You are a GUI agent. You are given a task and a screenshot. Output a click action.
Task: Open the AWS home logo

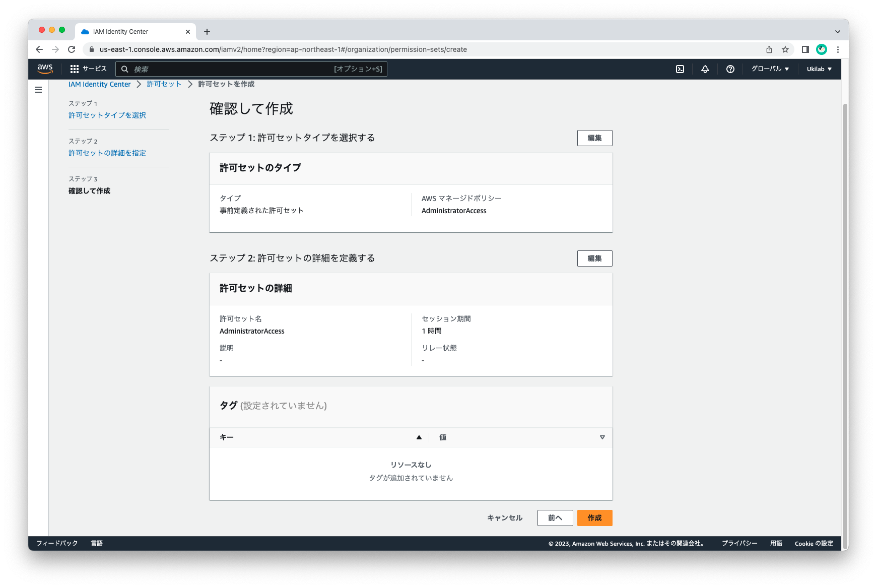(45, 69)
